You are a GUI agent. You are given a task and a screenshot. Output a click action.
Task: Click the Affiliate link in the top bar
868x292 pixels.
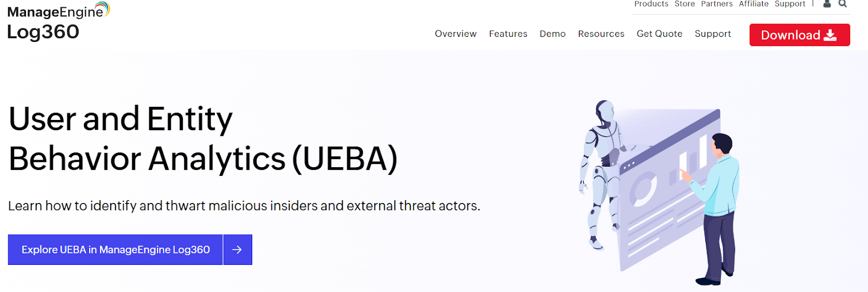(754, 4)
